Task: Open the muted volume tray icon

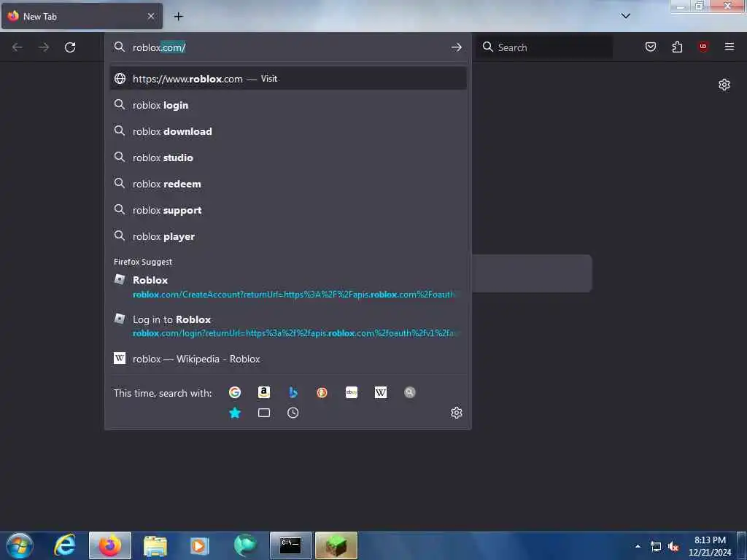Action: (x=673, y=547)
